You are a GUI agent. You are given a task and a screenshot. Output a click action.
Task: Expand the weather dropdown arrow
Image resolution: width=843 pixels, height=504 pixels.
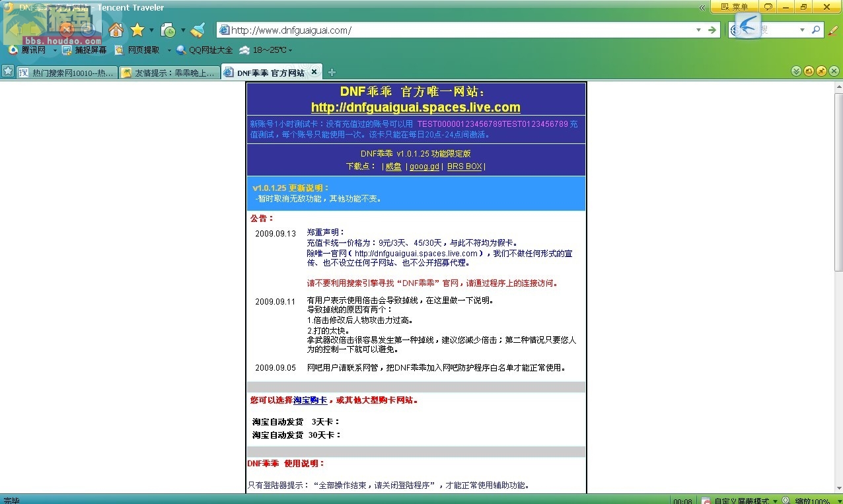[x=290, y=50]
